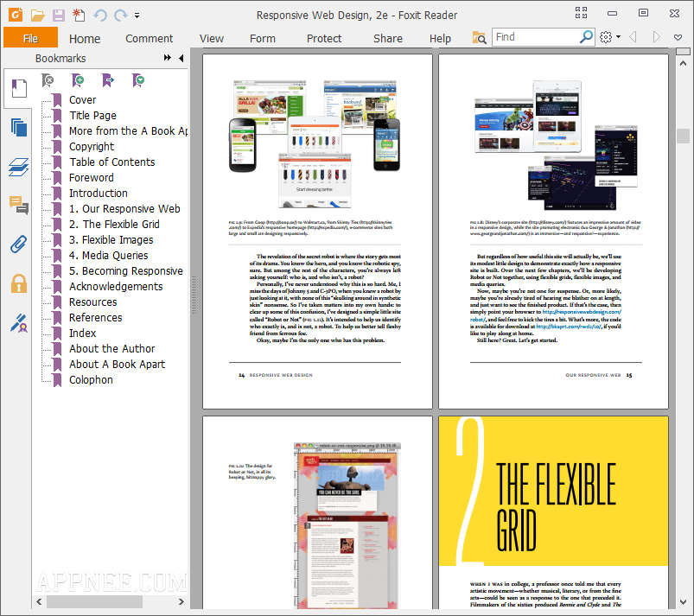This screenshot has height=616, width=694.
Task: Collapse the ribbon with the chevron-heart icon
Action: pyautogui.click(x=678, y=37)
